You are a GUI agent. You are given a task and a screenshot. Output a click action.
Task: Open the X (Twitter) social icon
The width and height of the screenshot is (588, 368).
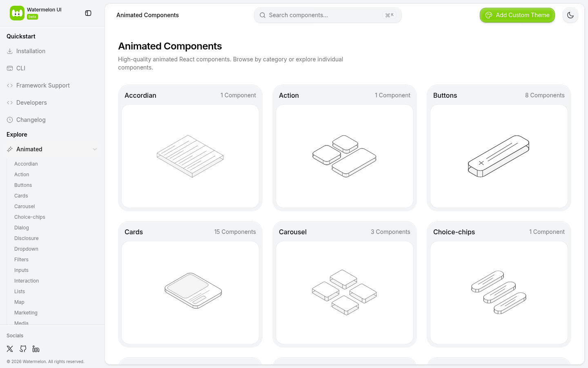coord(10,349)
